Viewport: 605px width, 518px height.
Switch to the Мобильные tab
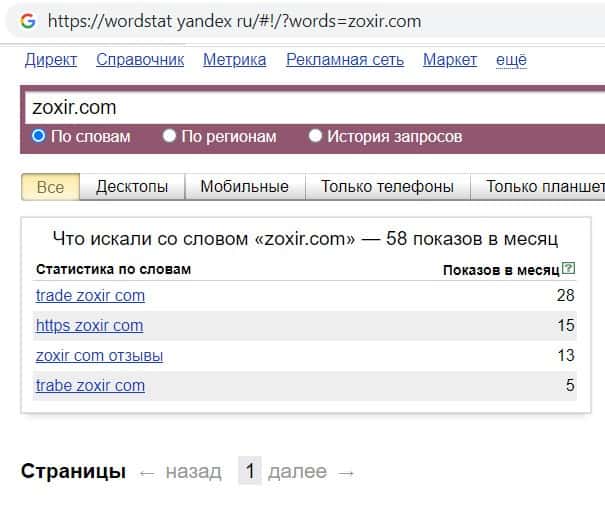coord(245,187)
